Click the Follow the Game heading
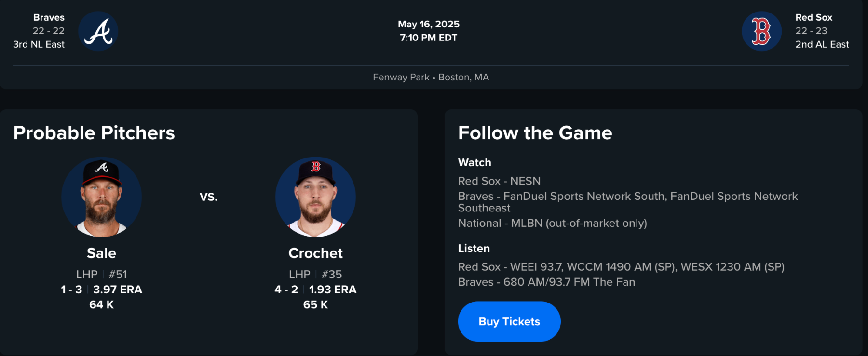Viewport: 868px width, 356px height. point(535,133)
